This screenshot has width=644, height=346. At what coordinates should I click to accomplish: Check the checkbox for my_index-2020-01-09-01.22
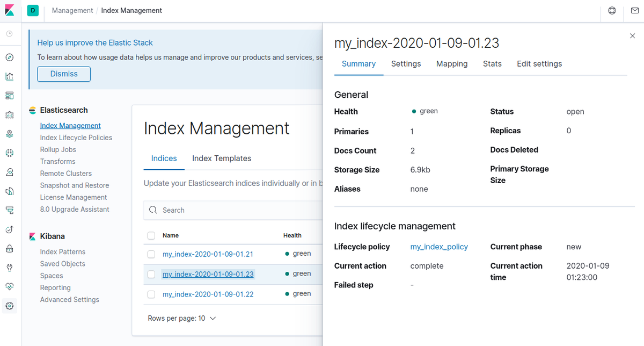(x=151, y=294)
